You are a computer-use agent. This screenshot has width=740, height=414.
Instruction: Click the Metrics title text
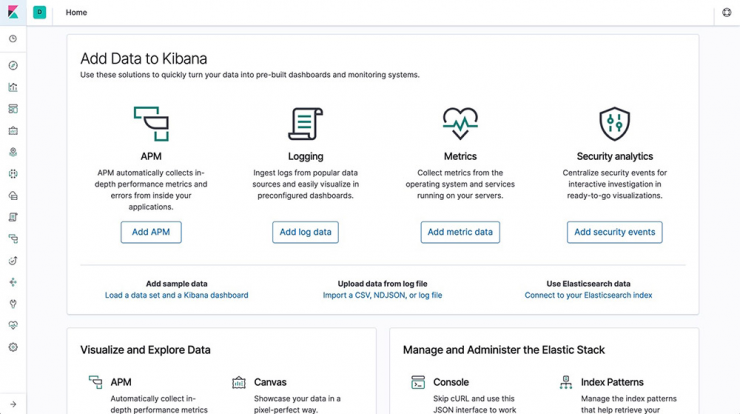tap(460, 156)
